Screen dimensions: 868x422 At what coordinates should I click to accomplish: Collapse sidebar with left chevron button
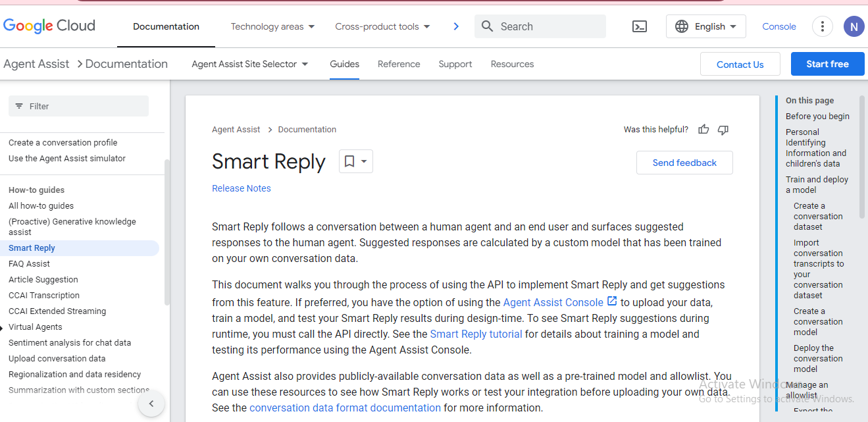click(x=151, y=404)
